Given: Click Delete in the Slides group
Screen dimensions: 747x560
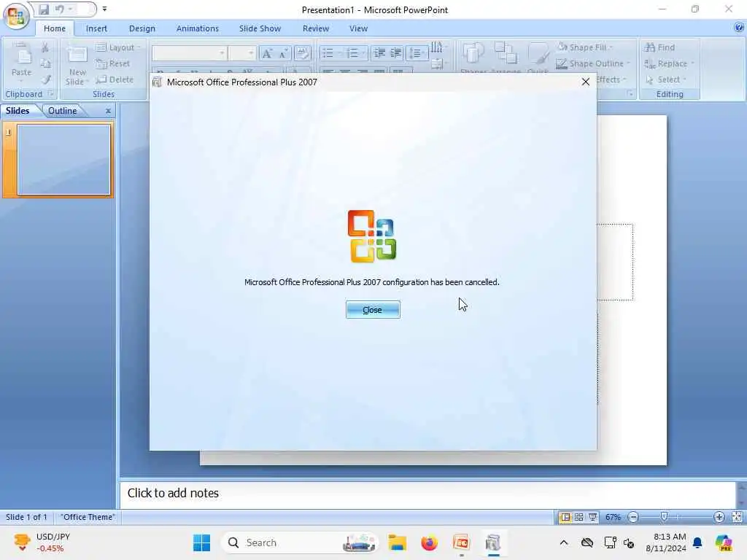Looking at the screenshot, I should (115, 79).
